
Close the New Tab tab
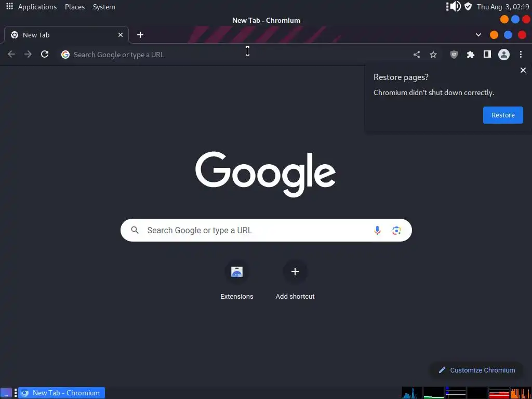(x=121, y=35)
